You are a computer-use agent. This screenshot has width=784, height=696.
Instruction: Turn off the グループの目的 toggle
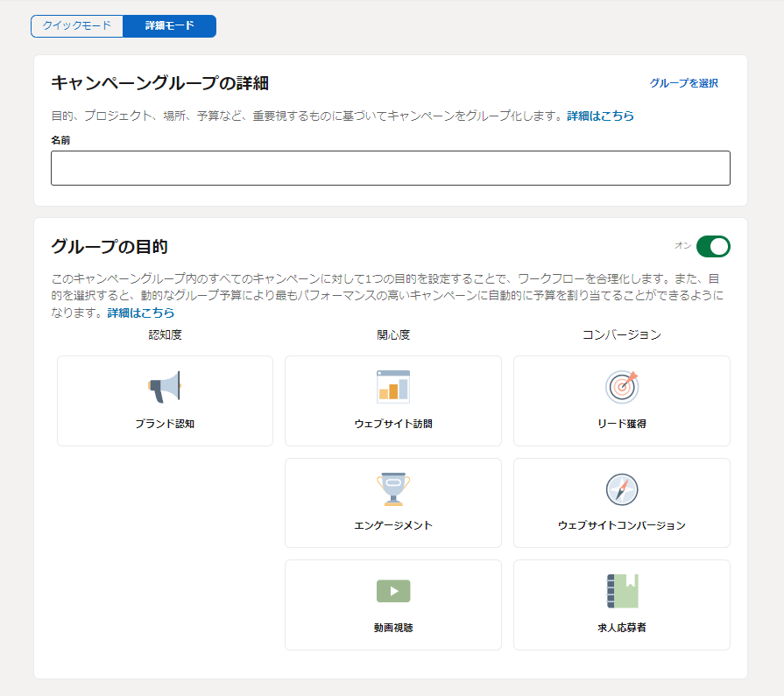click(713, 246)
